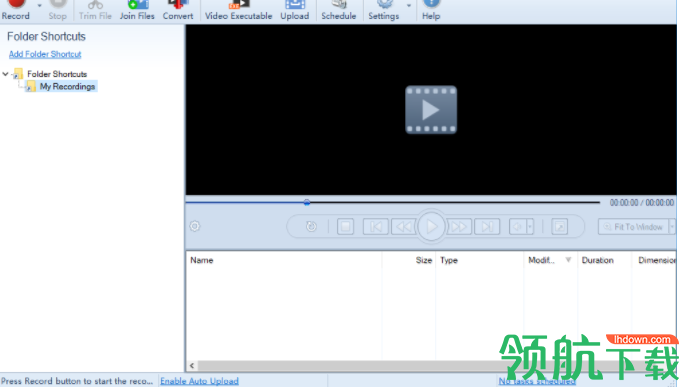The width and height of the screenshot is (679, 387).
Task: Switch player to full screen mode
Action: [559, 226]
